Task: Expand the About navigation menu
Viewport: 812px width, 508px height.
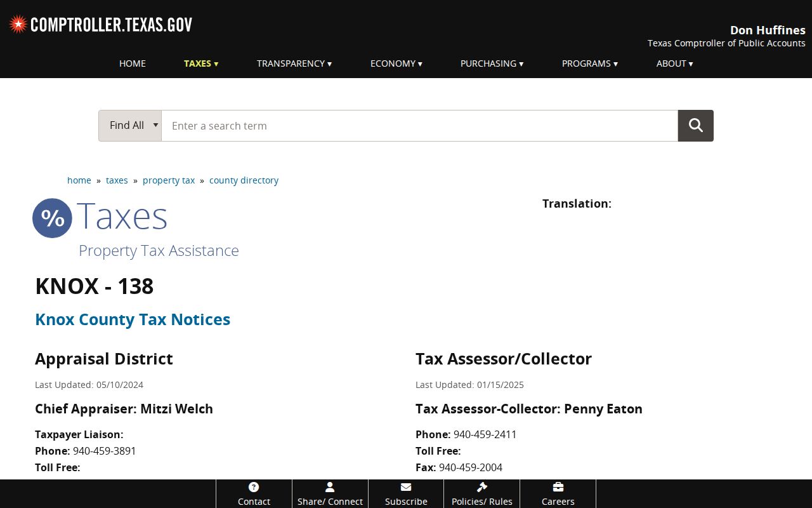Action: tap(675, 63)
